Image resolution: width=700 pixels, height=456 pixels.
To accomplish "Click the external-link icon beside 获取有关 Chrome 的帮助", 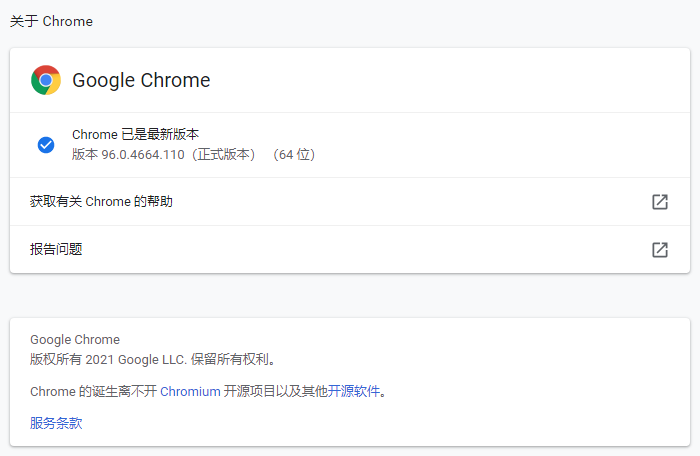I will pyautogui.click(x=659, y=202).
